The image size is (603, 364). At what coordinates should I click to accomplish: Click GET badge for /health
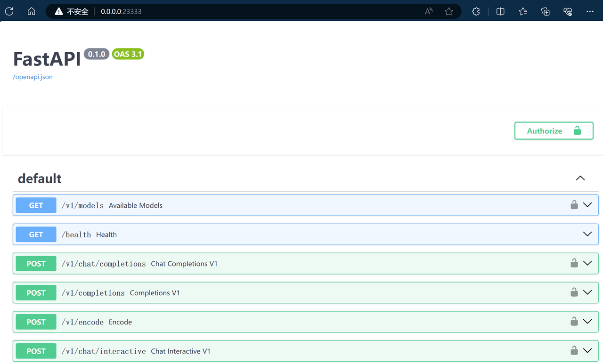[36, 235]
